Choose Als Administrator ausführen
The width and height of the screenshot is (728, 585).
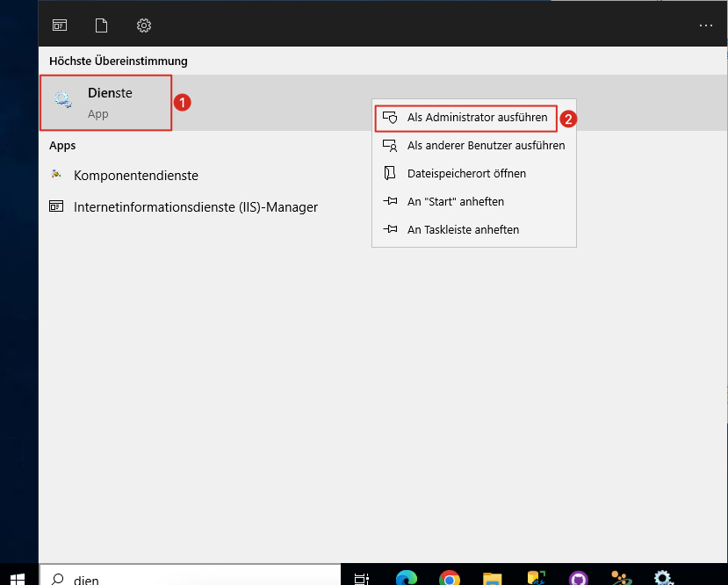click(474, 118)
